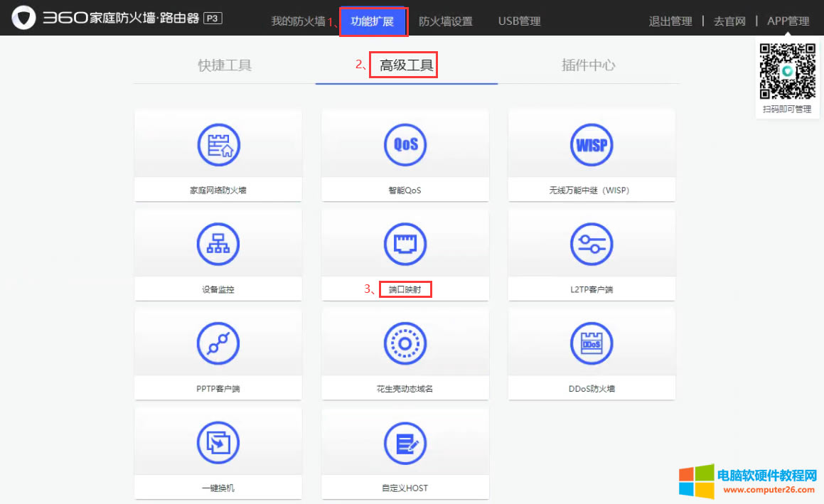Open the 我的防火墙 menu item
824x504 pixels.
click(x=296, y=21)
